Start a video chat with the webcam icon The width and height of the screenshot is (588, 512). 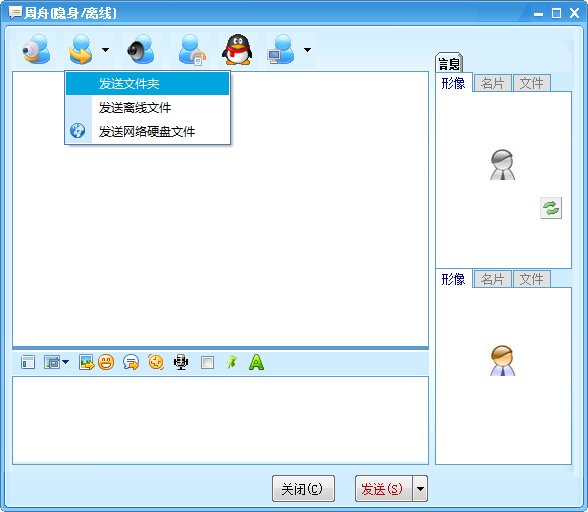[36, 49]
